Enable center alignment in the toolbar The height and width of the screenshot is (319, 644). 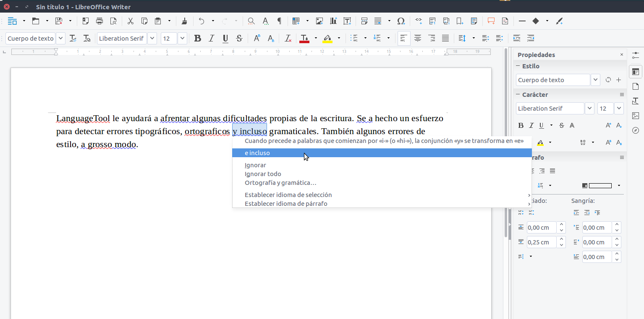pos(418,39)
